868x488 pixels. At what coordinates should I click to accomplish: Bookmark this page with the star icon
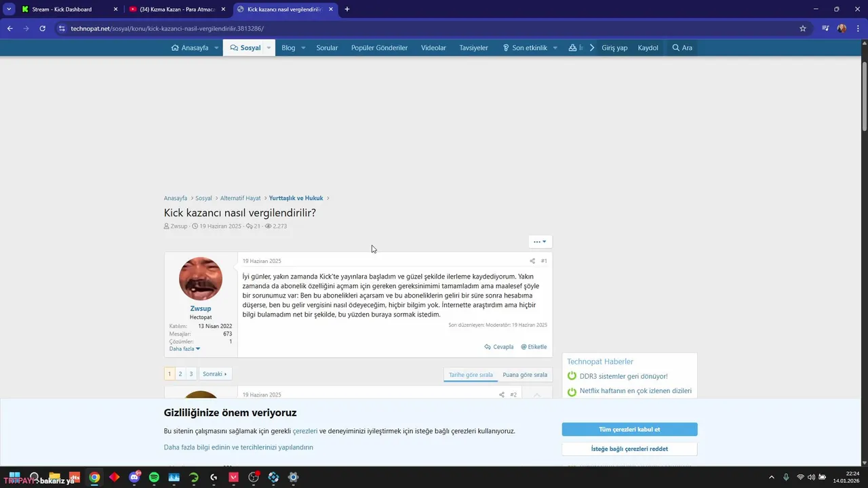pyautogui.click(x=803, y=28)
